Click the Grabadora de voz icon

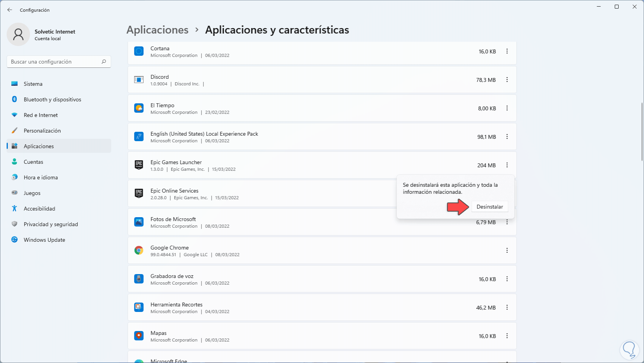point(139,279)
